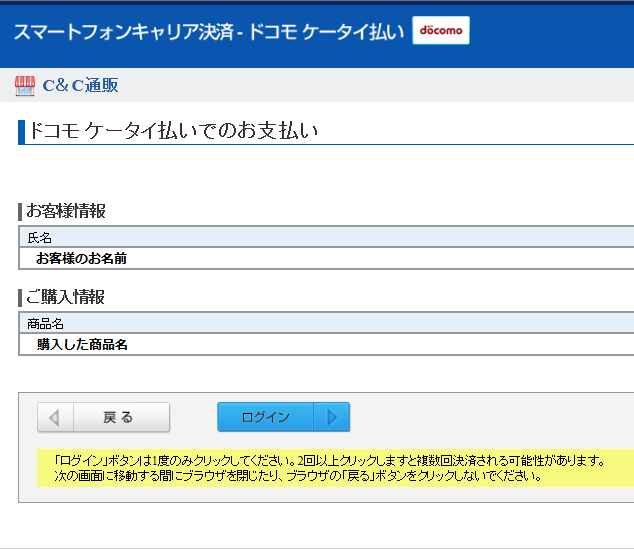The width and height of the screenshot is (634, 549).
Task: Click the right arrow on ログイン button
Action: [332, 417]
